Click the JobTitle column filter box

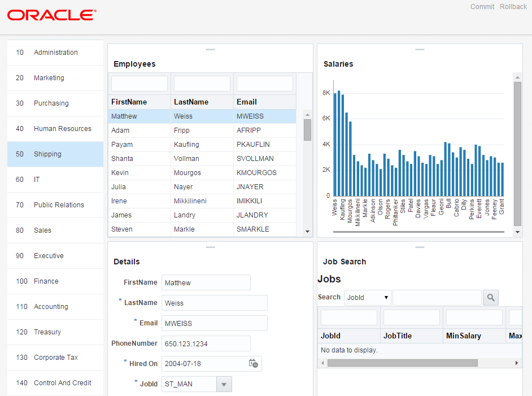pyautogui.click(x=412, y=317)
